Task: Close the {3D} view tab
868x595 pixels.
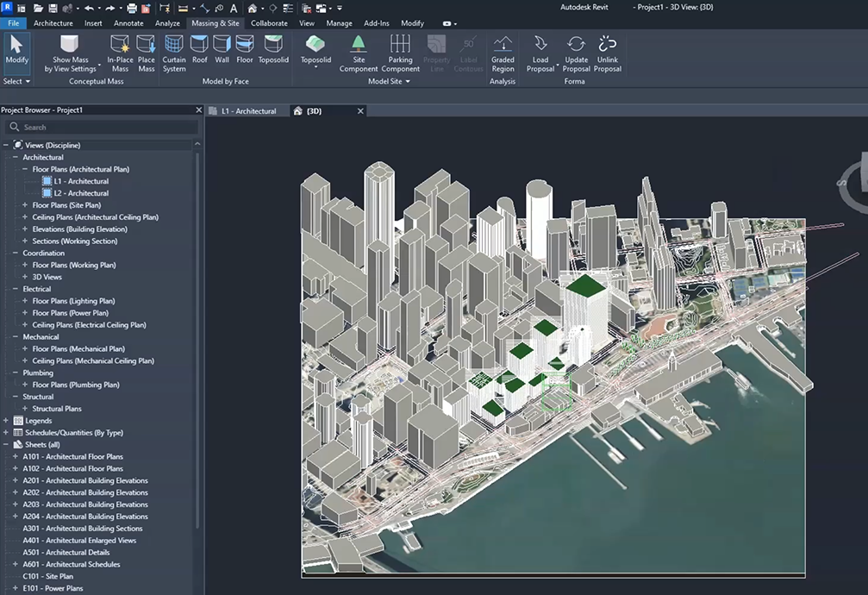Action: pos(360,110)
